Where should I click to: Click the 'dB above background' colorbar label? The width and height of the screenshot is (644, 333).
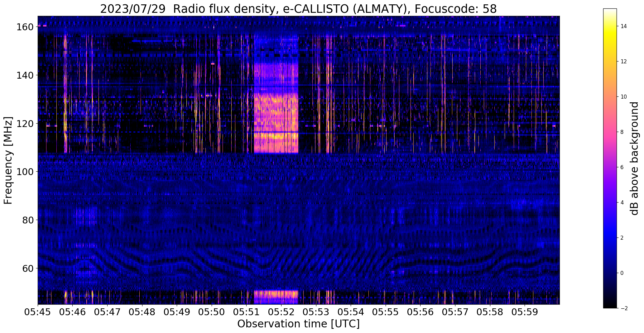tap(635, 158)
